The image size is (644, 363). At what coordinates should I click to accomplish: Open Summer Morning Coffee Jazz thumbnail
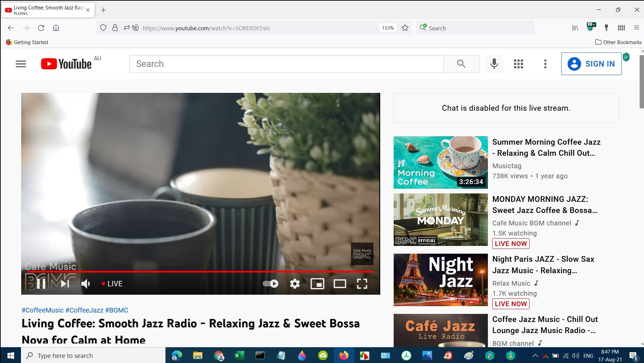click(440, 162)
